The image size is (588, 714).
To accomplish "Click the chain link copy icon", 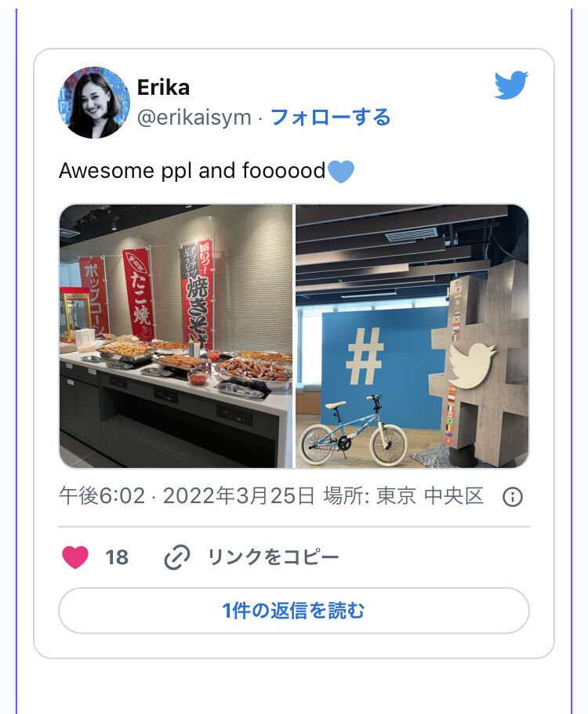I will tap(176, 557).
